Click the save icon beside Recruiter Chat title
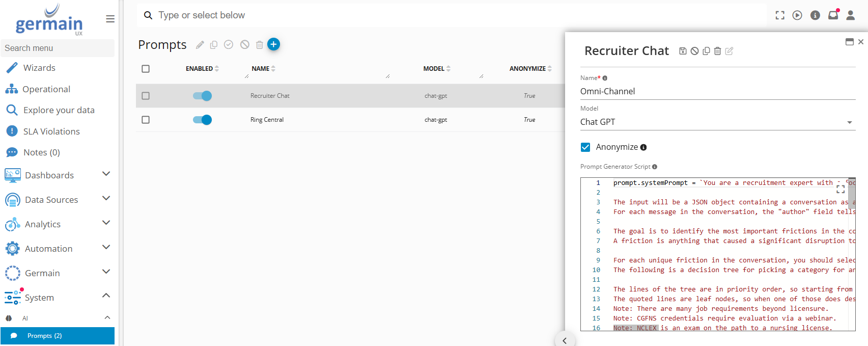Image resolution: width=868 pixels, height=346 pixels. tap(683, 51)
